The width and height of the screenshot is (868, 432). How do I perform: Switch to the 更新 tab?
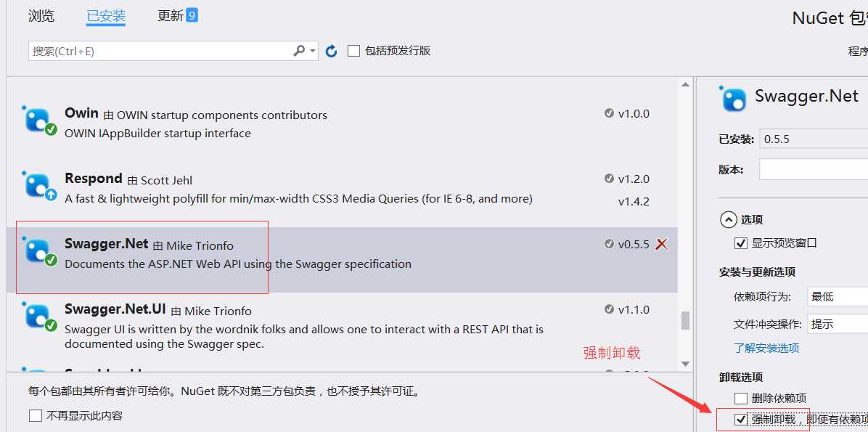click(x=177, y=15)
